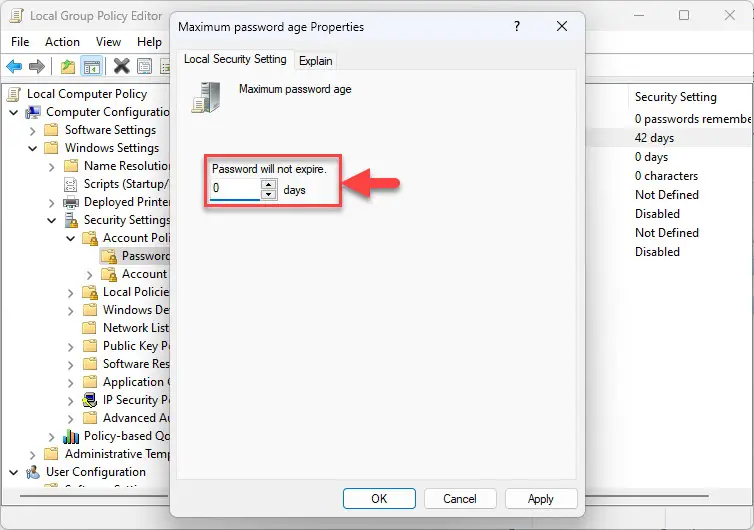
Task: Click the Apply button
Action: point(541,498)
